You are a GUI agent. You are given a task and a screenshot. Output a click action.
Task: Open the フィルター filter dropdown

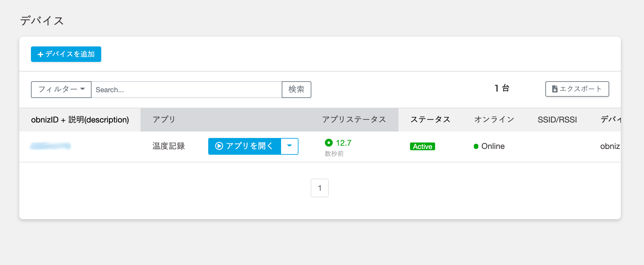(61, 90)
